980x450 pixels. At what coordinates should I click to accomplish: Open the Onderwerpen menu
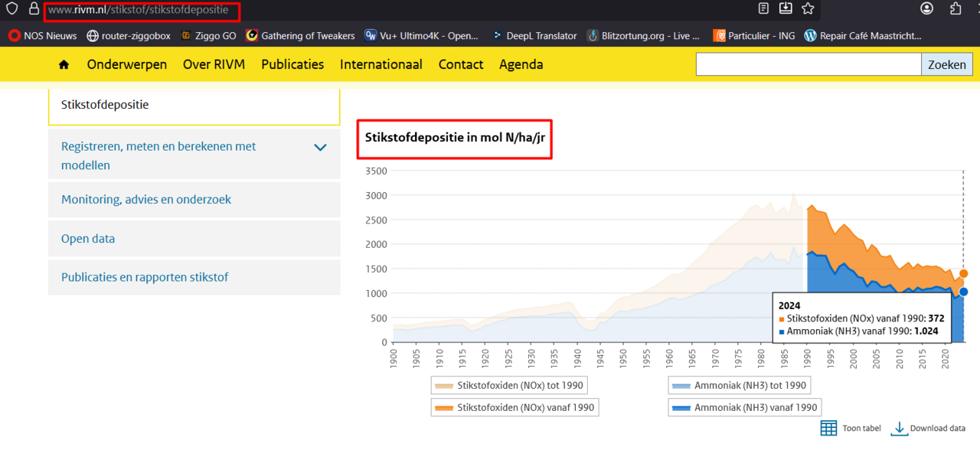126,65
